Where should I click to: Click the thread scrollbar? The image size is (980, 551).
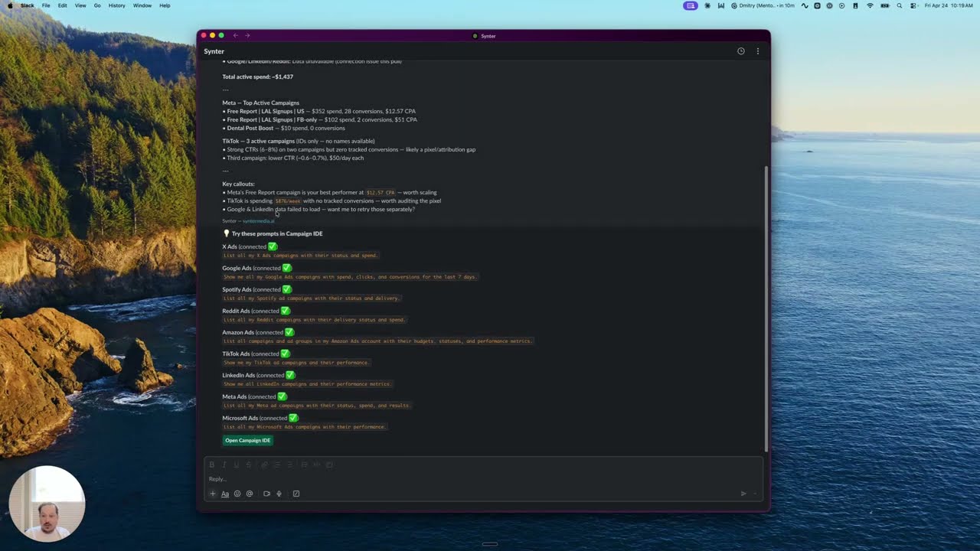pyautogui.click(x=766, y=308)
